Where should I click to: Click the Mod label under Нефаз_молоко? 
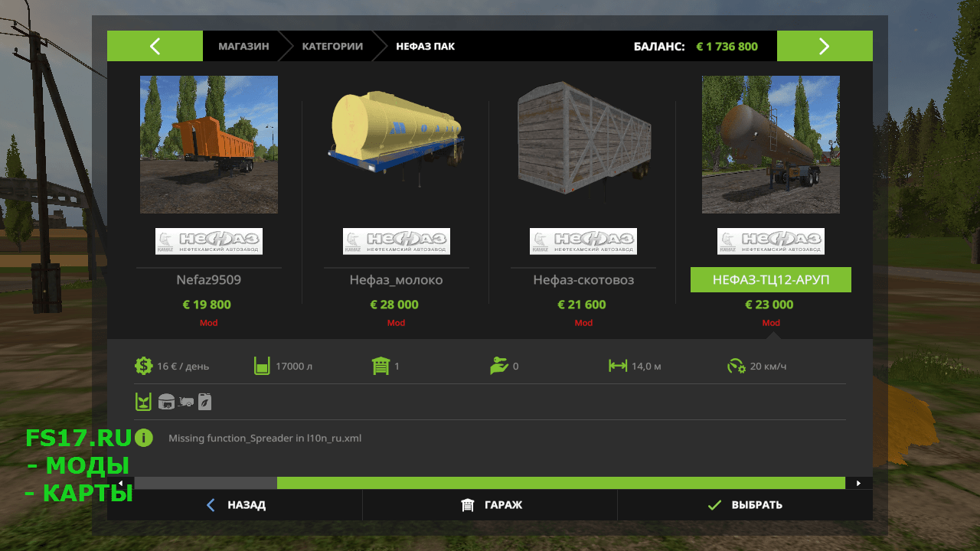point(396,323)
